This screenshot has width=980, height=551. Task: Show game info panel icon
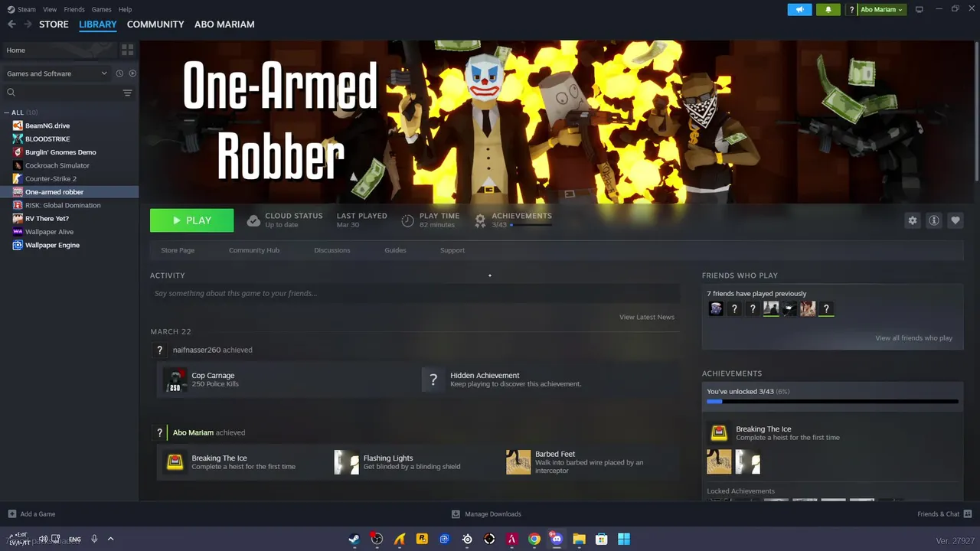click(933, 220)
